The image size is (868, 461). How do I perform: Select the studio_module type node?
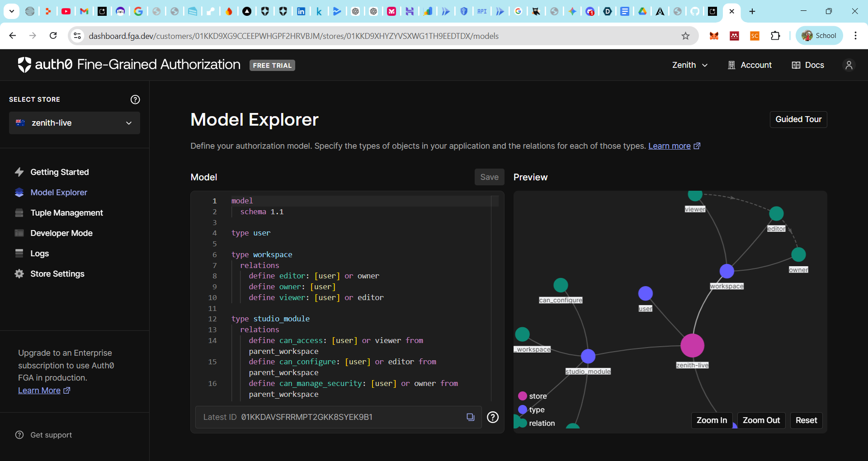coord(588,356)
